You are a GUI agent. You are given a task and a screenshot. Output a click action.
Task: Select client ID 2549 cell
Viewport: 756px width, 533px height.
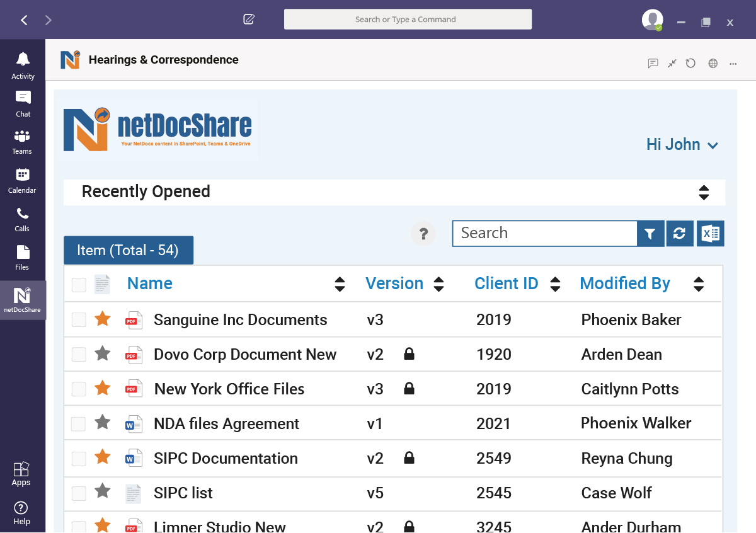click(x=494, y=459)
